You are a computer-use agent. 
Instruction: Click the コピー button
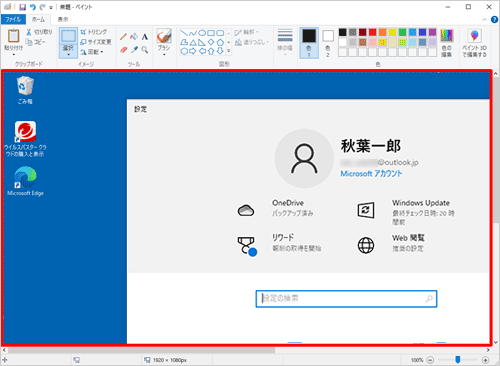[36, 42]
